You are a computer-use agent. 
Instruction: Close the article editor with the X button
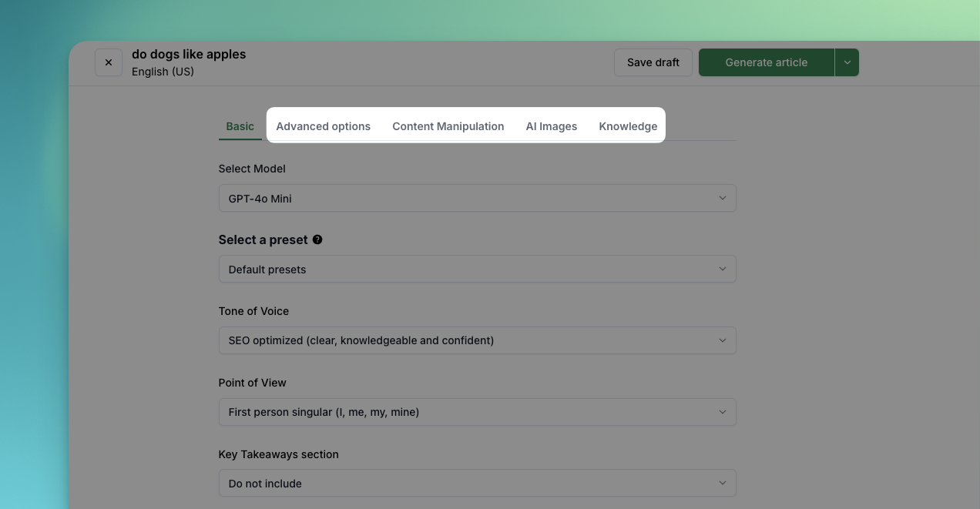[109, 62]
